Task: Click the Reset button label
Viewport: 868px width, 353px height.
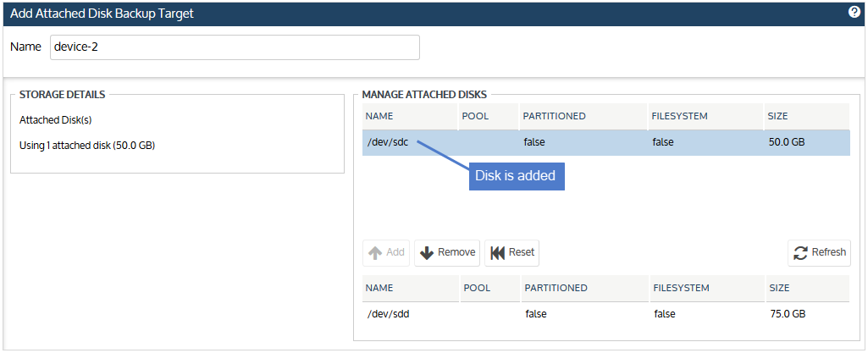Action: [522, 252]
